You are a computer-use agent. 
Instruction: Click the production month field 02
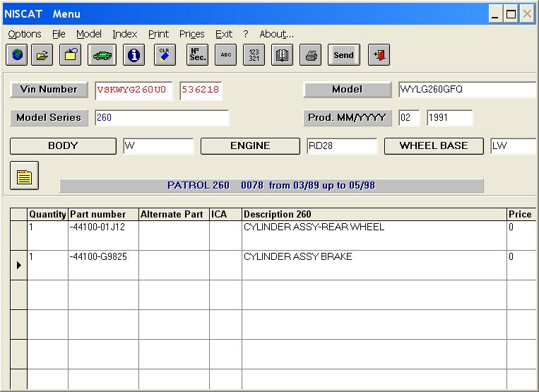[409, 118]
